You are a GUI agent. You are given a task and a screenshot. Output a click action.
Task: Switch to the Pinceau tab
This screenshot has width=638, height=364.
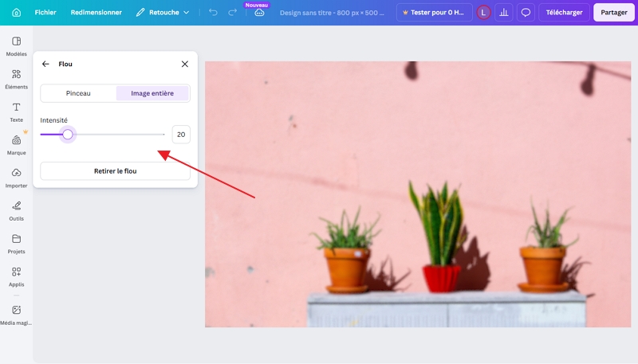(78, 93)
